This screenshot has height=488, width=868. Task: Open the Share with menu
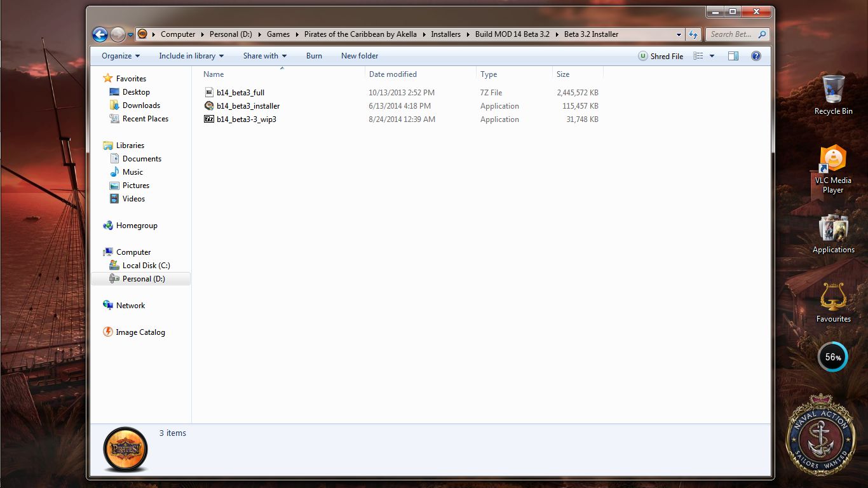[265, 56]
